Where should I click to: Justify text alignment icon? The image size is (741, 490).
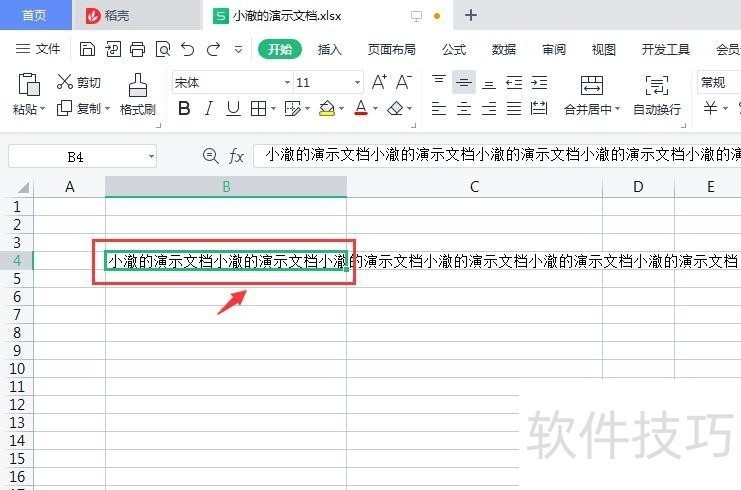(x=514, y=109)
